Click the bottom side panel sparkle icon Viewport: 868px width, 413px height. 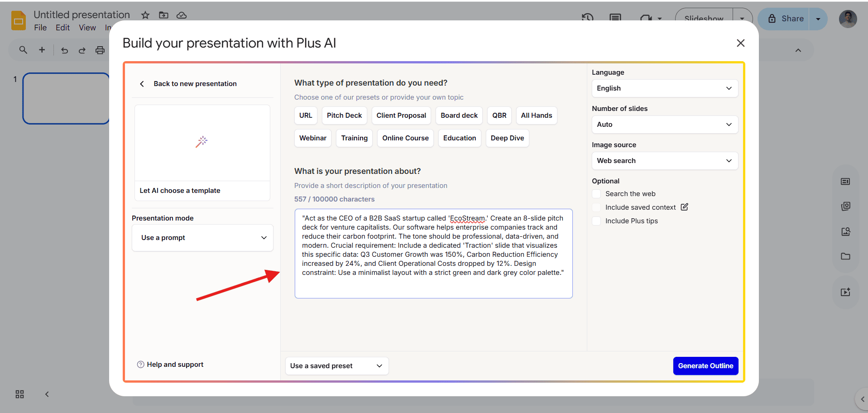click(x=845, y=292)
